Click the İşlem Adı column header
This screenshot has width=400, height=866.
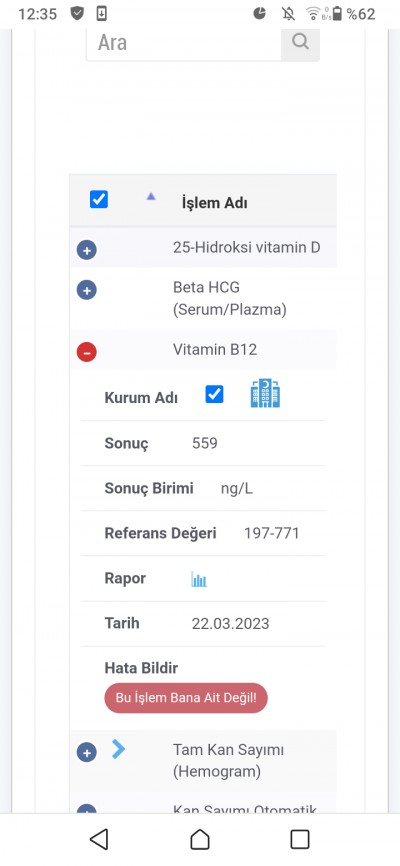tap(214, 203)
